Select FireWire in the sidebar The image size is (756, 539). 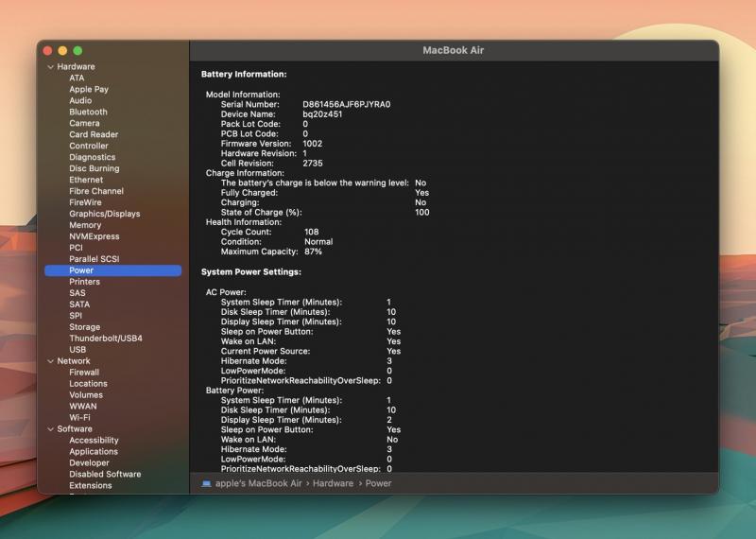click(x=85, y=202)
